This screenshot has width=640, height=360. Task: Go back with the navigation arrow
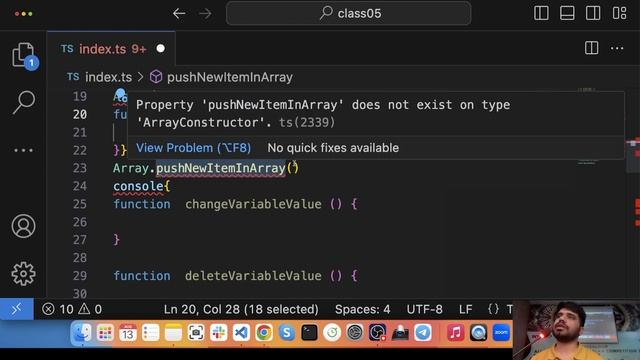coord(179,13)
